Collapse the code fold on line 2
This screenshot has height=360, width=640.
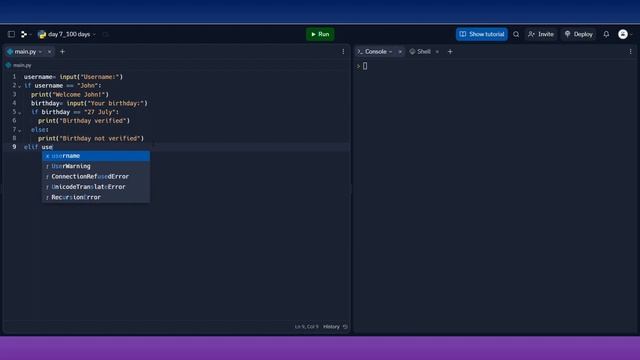pos(19,87)
